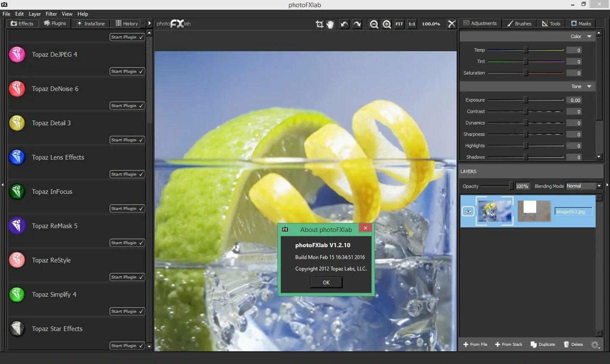The image size is (610, 364).
Task: Toggle visibility eye of Image063.jpg layer
Action: coord(468,211)
